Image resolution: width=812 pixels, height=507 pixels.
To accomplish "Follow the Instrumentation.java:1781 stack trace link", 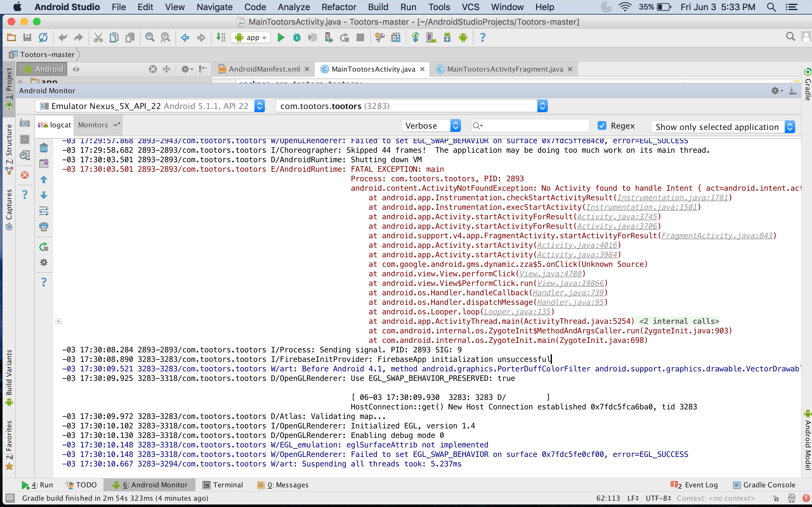I will click(x=672, y=198).
